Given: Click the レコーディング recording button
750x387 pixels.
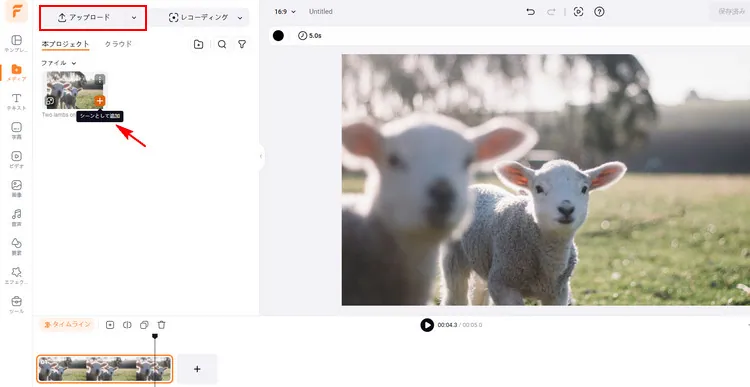Looking at the screenshot, I should point(199,18).
